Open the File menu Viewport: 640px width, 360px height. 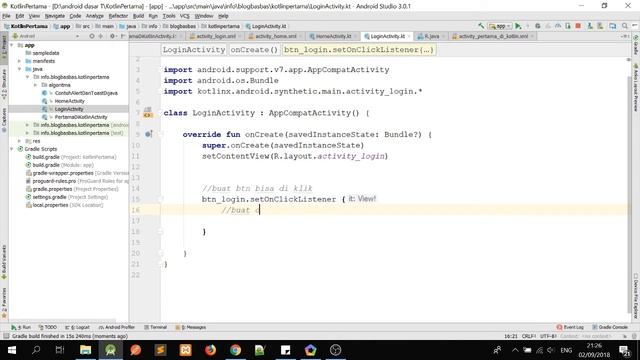[x=6, y=16]
